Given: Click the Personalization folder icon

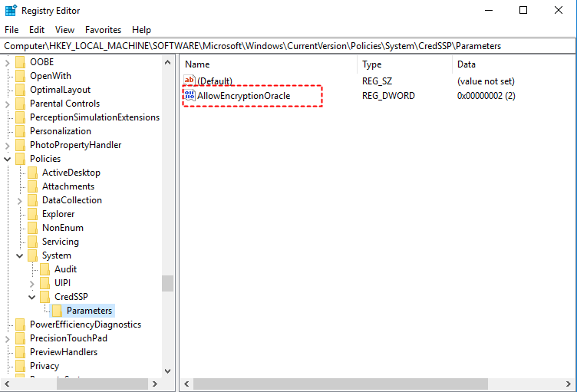Looking at the screenshot, I should pos(21,131).
